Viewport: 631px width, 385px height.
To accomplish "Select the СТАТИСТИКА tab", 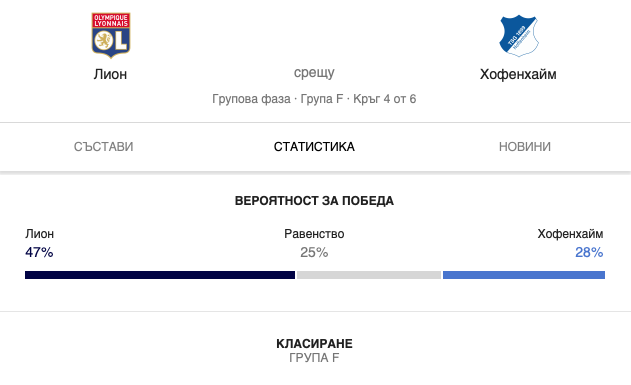I will [x=314, y=147].
